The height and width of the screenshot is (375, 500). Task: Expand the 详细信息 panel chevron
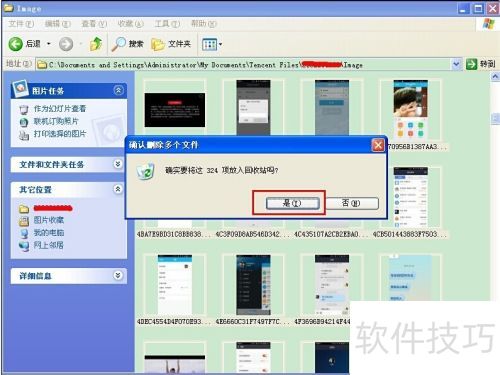point(118,275)
